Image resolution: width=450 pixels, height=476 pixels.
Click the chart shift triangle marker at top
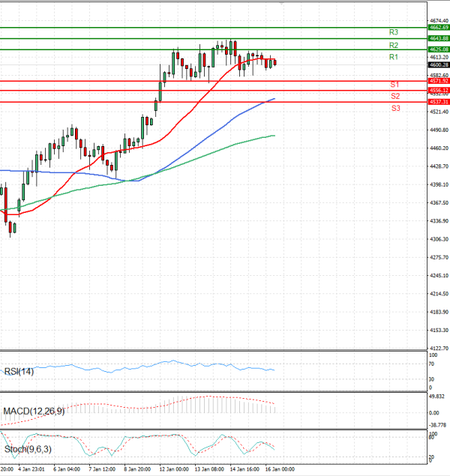coord(281,4)
